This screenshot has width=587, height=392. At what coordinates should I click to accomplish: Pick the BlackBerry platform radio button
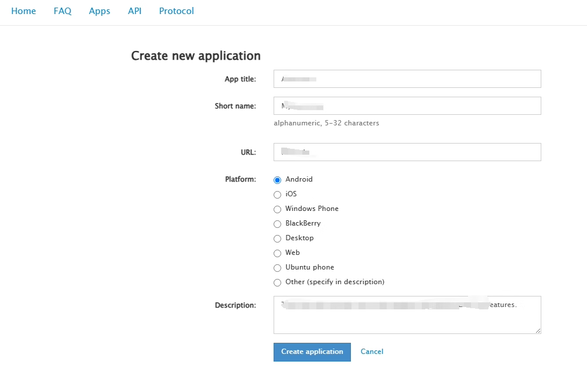[x=278, y=224]
